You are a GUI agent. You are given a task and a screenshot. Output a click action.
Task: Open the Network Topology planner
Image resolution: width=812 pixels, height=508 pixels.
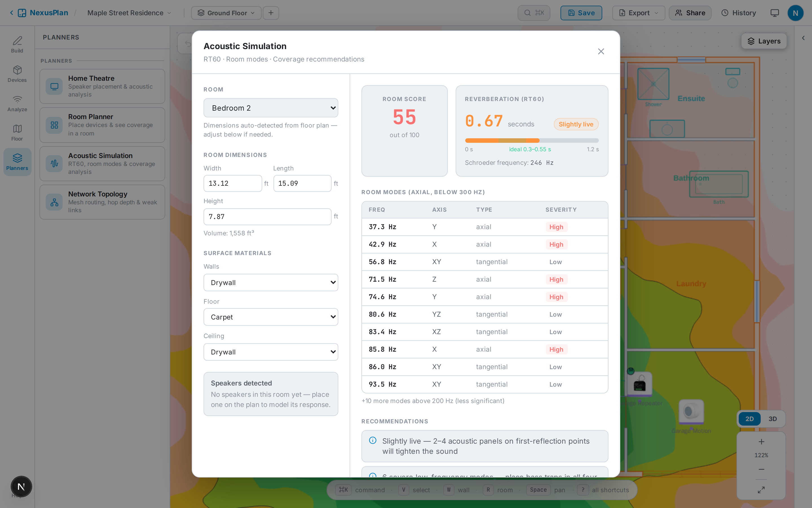102,202
